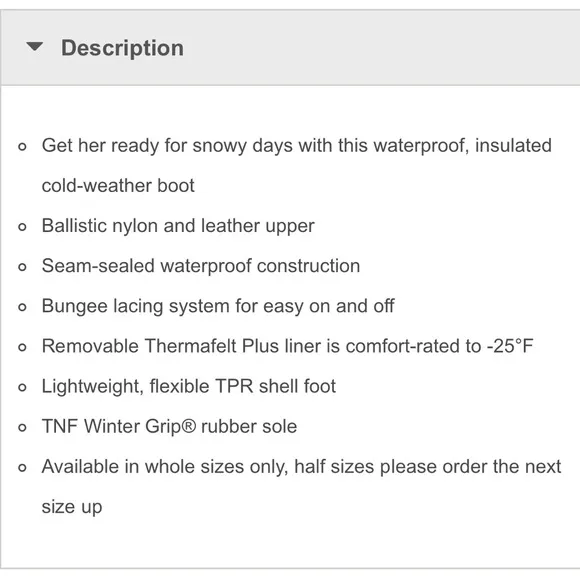Click the bullet before "Ballistic nylon"
The height and width of the screenshot is (580, 580).
(x=22, y=227)
